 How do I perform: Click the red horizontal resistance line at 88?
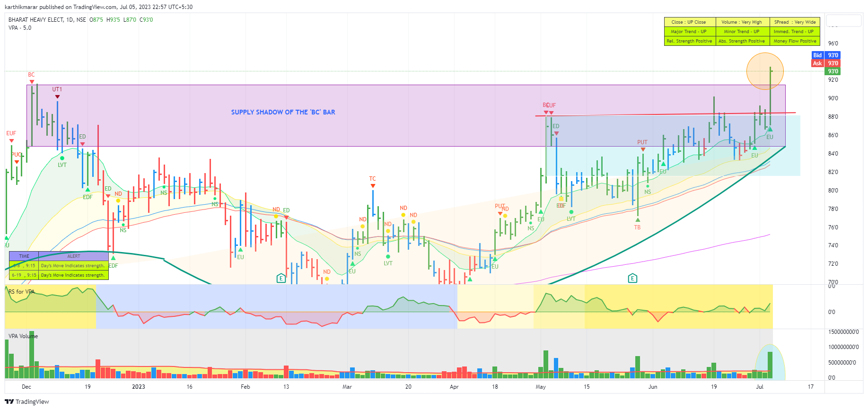[665, 114]
